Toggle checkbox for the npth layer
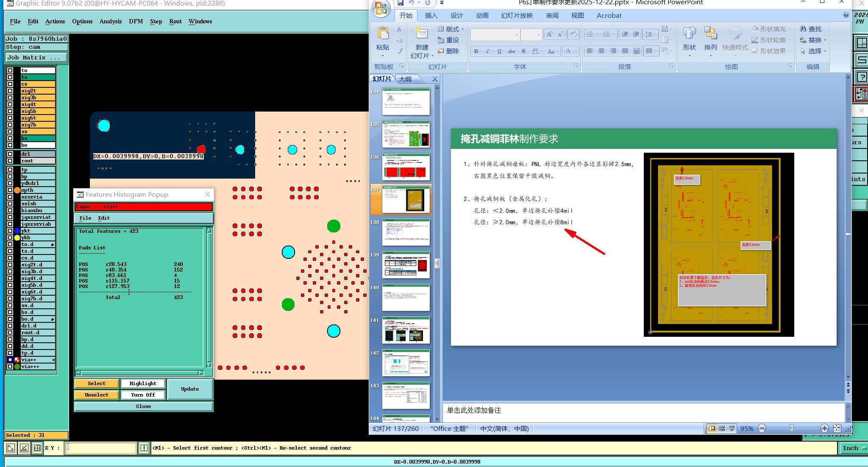 [x=10, y=190]
